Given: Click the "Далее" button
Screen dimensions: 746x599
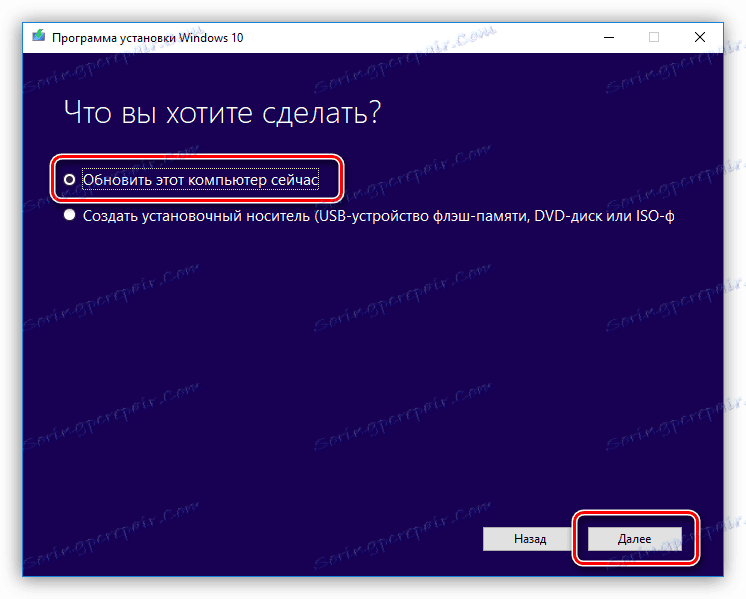Looking at the screenshot, I should click(x=635, y=539).
